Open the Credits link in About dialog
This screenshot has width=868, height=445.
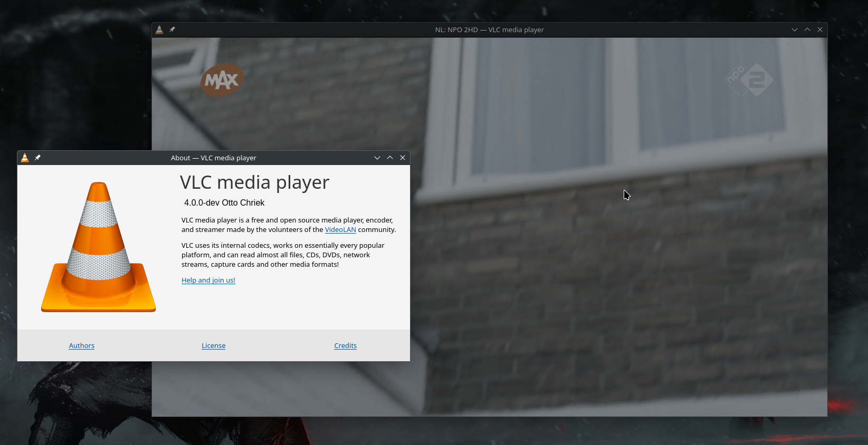point(346,346)
